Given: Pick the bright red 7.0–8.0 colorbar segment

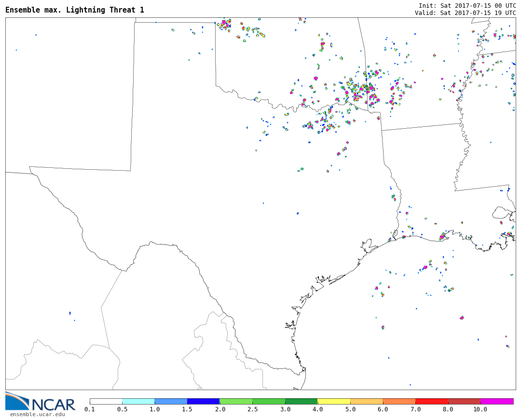Looking at the screenshot, I should point(432,401).
